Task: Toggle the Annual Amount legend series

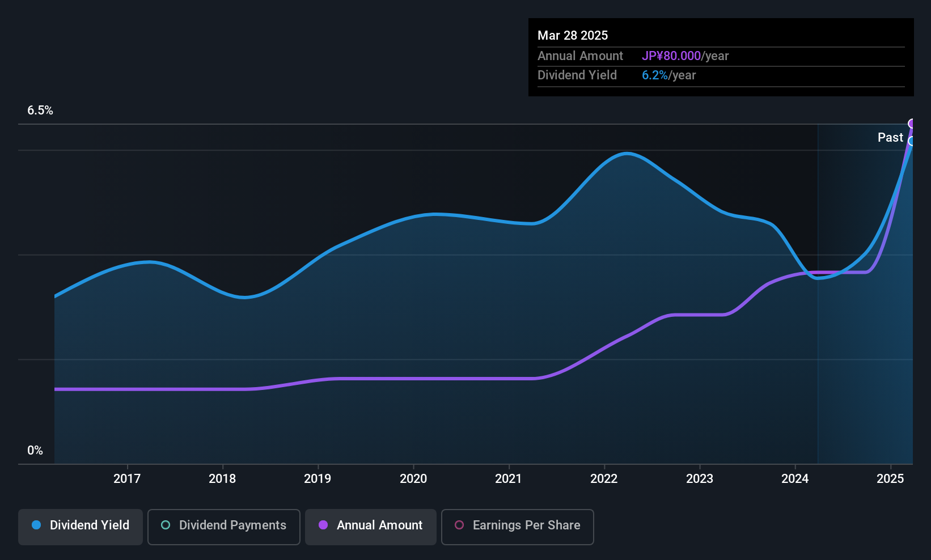Action: click(x=371, y=526)
